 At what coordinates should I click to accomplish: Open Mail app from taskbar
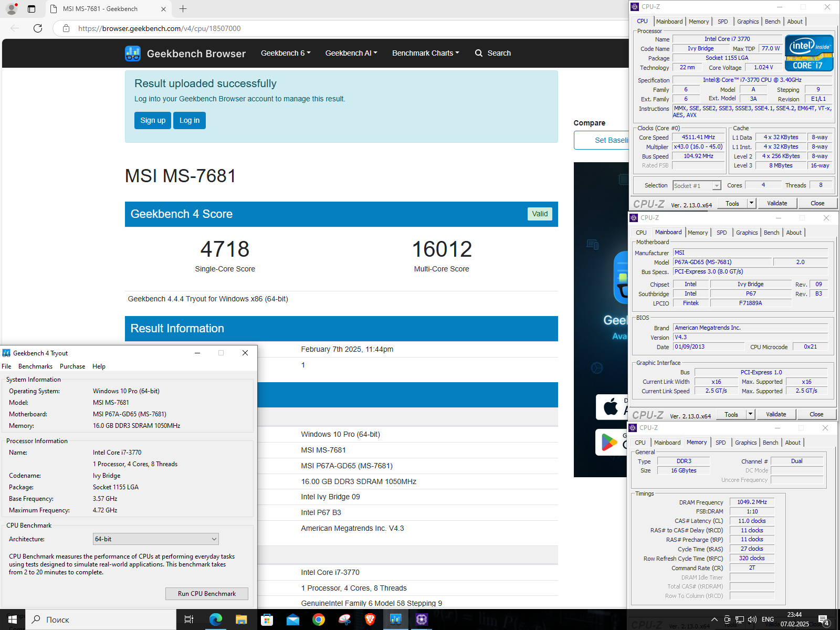(x=292, y=619)
